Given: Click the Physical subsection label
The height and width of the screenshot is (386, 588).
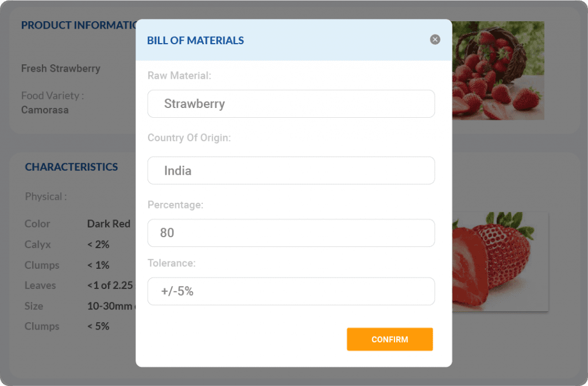Looking at the screenshot, I should (45, 196).
